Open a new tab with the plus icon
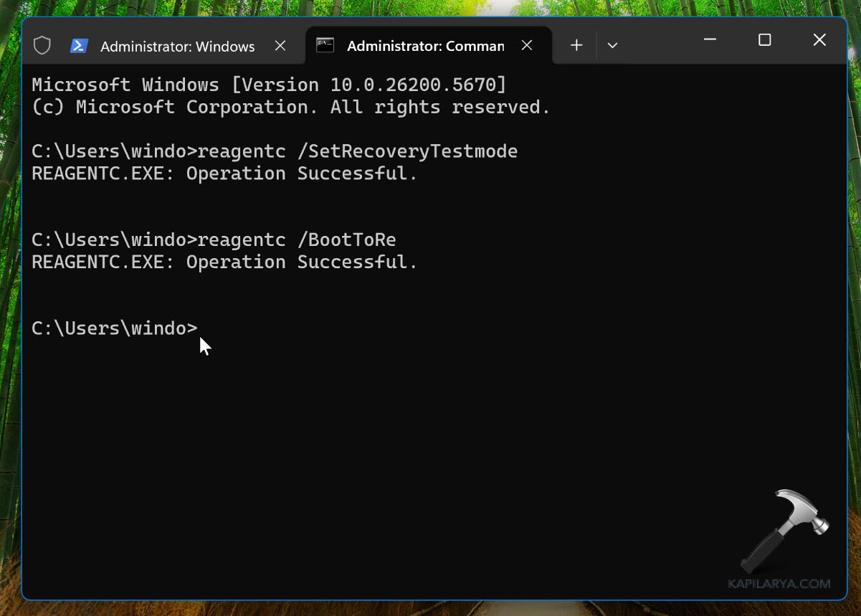The height and width of the screenshot is (616, 861). click(x=576, y=44)
